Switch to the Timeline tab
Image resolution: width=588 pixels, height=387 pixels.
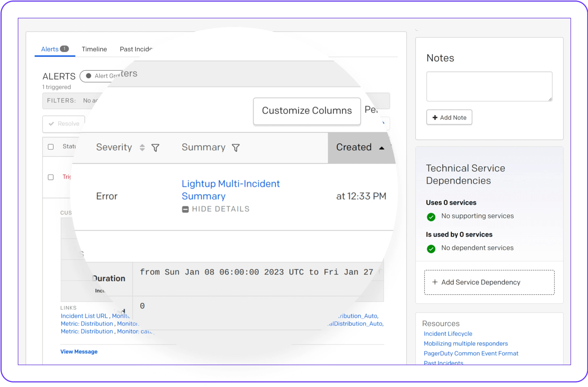pos(94,49)
